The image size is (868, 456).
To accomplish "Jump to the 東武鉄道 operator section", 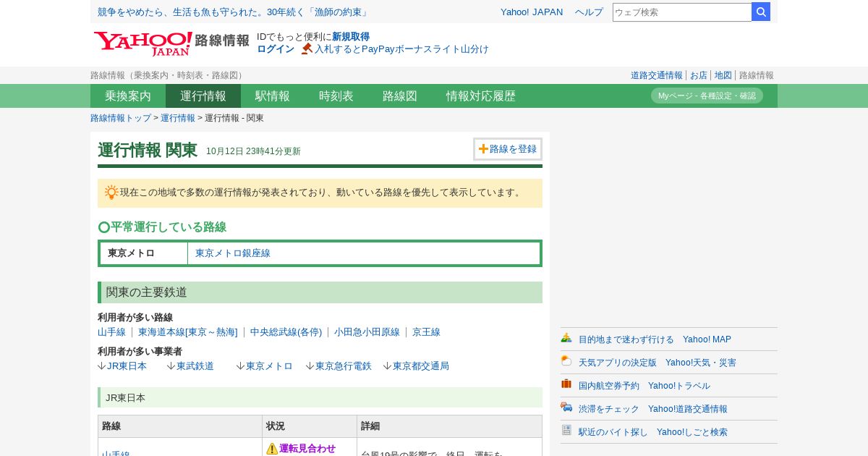I will point(195,366).
